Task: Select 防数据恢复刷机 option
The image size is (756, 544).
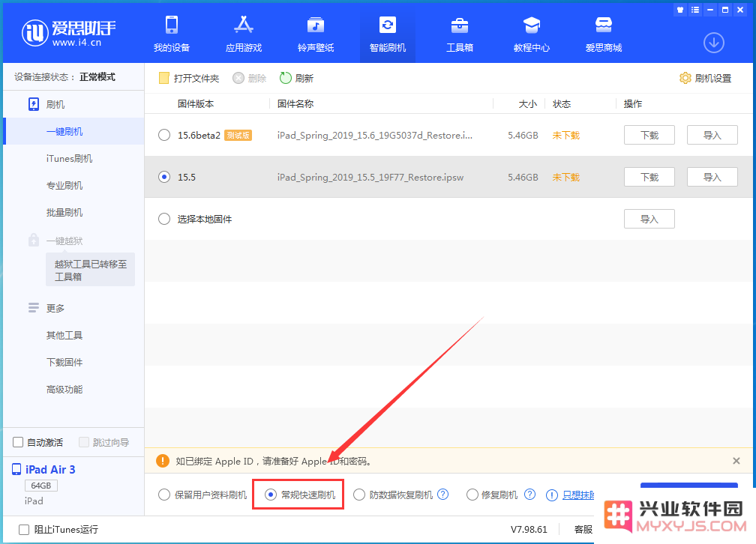Action: 359,495
